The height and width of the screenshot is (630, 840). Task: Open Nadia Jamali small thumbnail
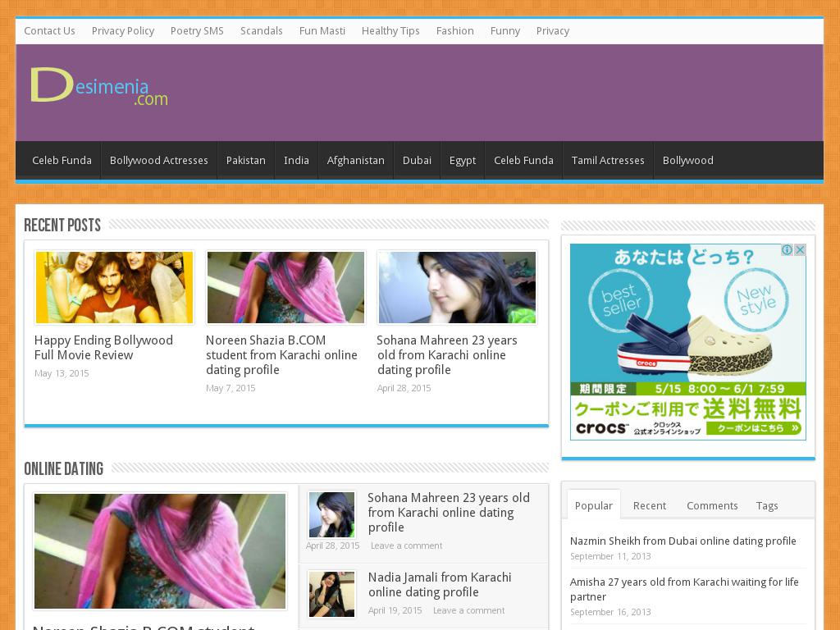(x=331, y=594)
